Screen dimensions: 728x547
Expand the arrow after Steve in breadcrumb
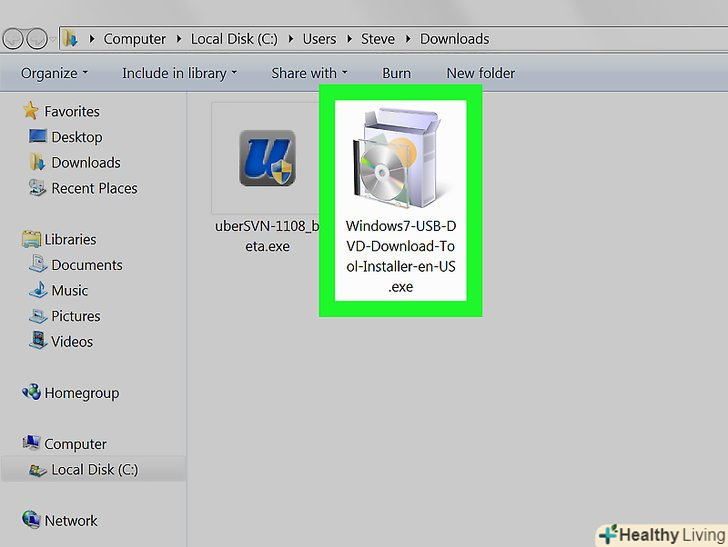(x=408, y=39)
